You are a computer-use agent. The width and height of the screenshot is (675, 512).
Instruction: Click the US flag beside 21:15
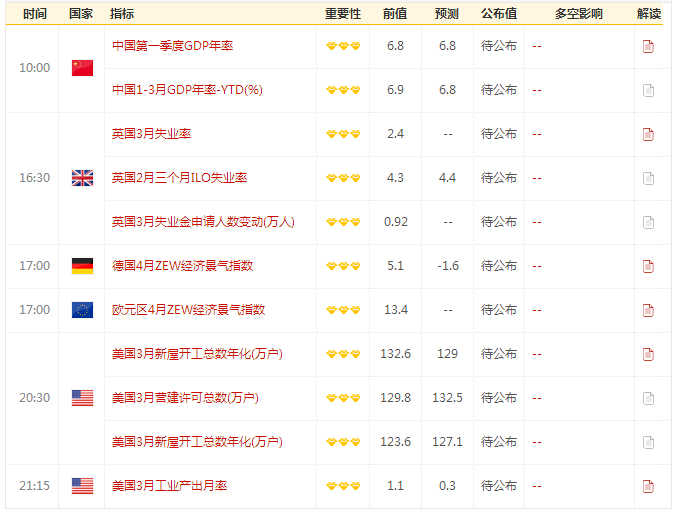82,486
